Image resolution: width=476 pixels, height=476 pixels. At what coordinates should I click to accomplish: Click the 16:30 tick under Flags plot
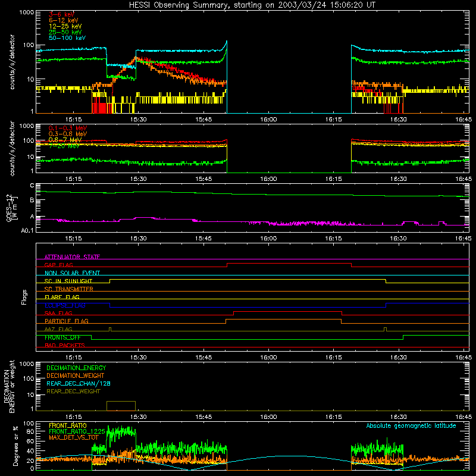coord(398,358)
